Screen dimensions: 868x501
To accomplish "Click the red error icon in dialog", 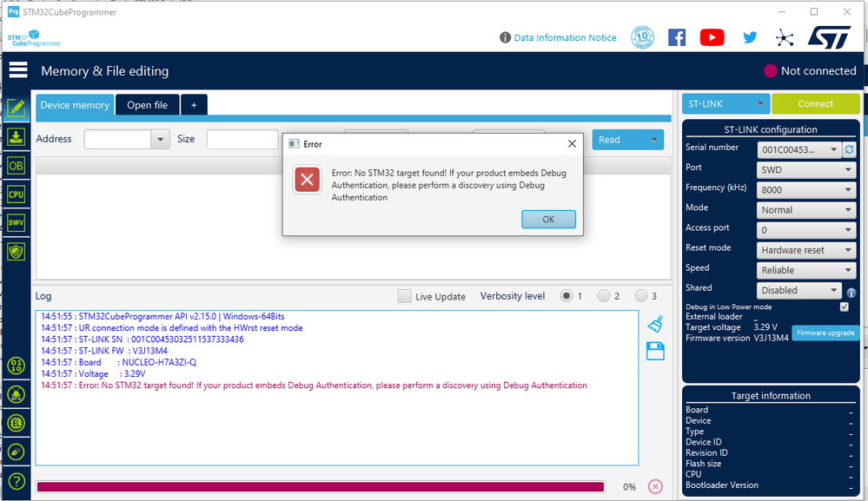I will pyautogui.click(x=308, y=180).
